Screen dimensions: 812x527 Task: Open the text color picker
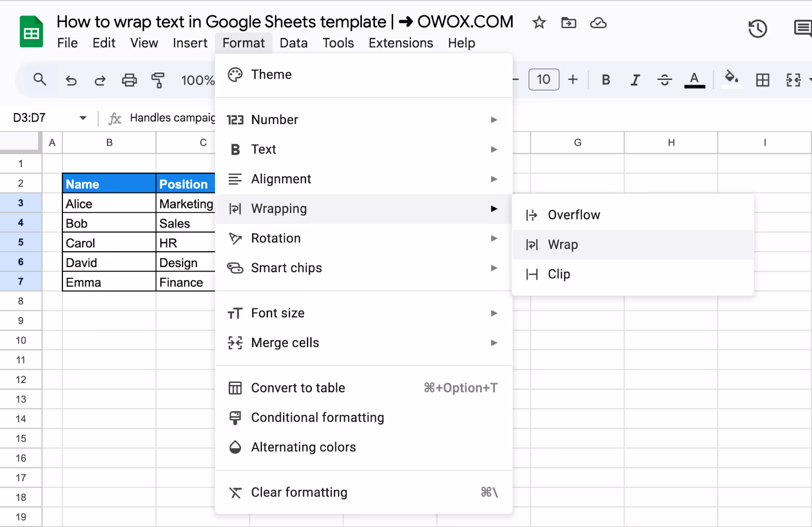694,80
